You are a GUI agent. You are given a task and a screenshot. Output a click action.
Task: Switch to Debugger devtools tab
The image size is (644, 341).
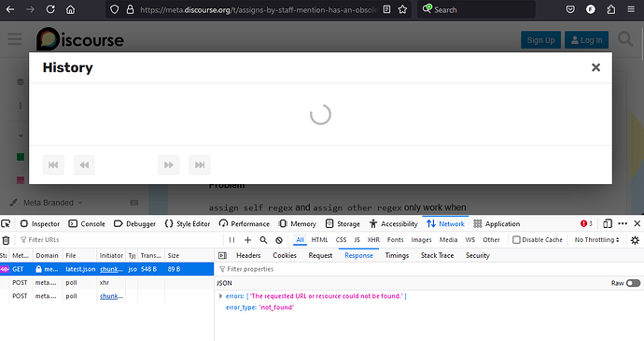pos(135,224)
